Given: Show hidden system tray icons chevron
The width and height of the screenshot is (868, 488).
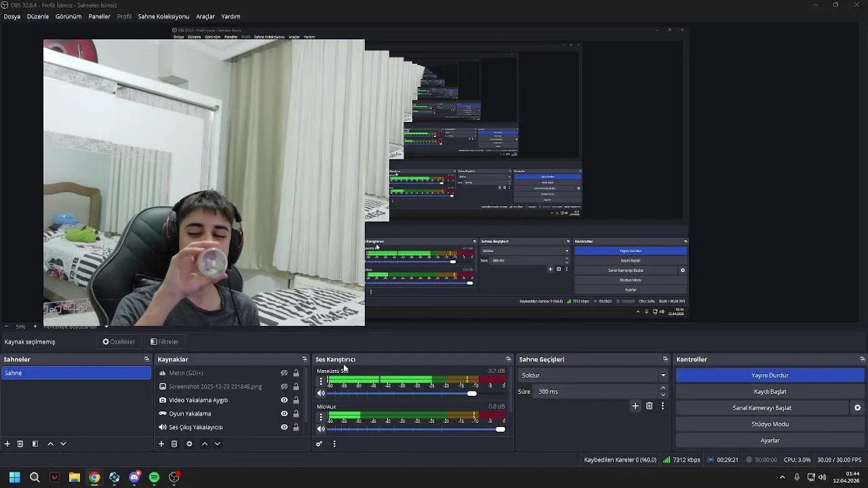Looking at the screenshot, I should 782,477.
